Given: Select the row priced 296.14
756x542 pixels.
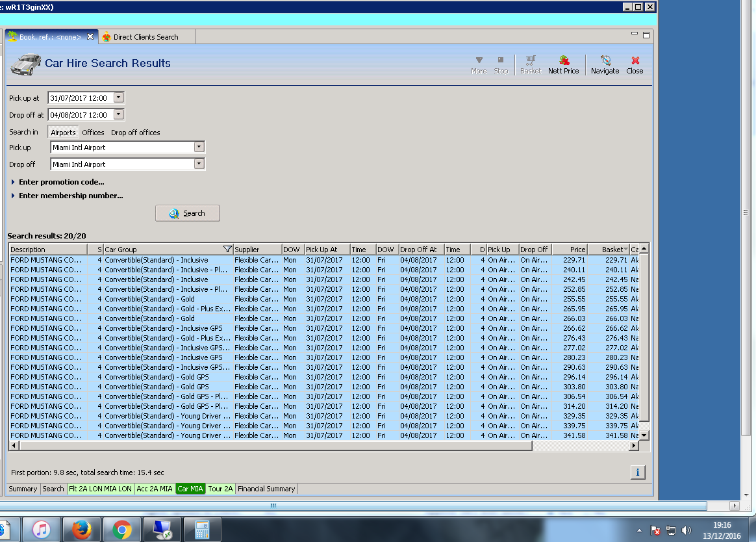Looking at the screenshot, I should click(x=324, y=377).
